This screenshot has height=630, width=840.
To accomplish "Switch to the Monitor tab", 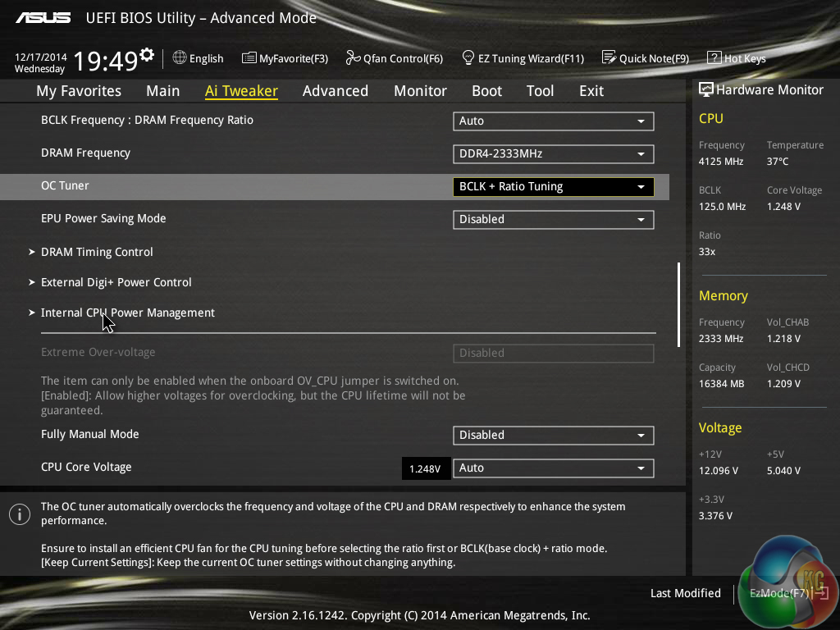I will [420, 91].
